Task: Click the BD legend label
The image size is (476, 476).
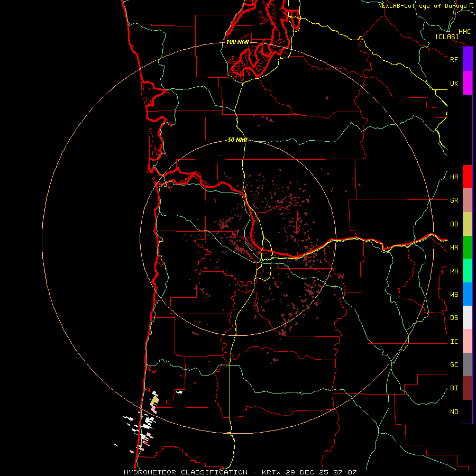Action: pyautogui.click(x=454, y=224)
